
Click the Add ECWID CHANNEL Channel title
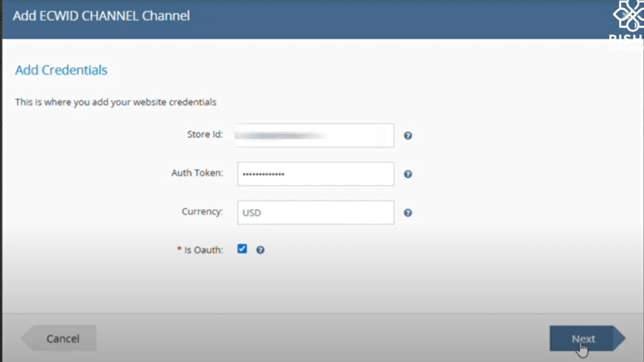(x=101, y=16)
